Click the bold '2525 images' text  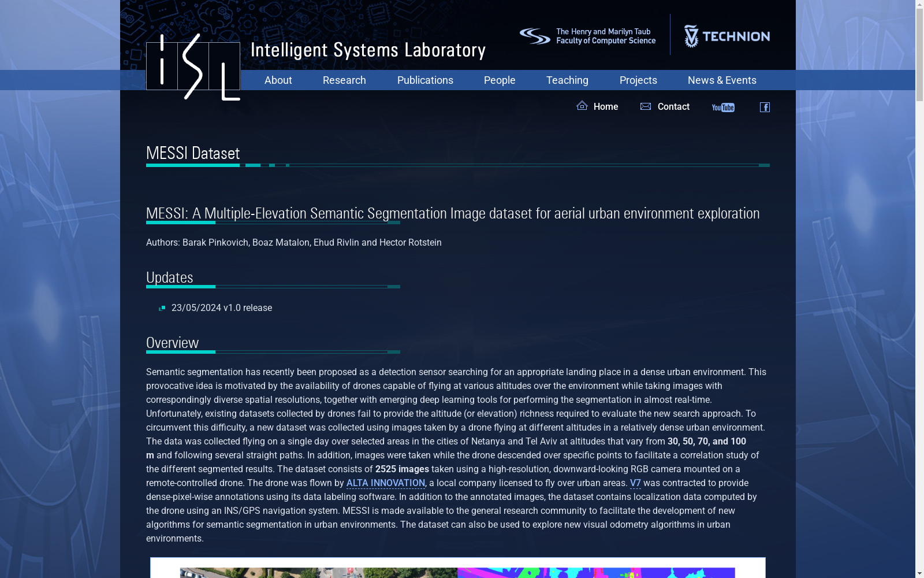coord(402,469)
